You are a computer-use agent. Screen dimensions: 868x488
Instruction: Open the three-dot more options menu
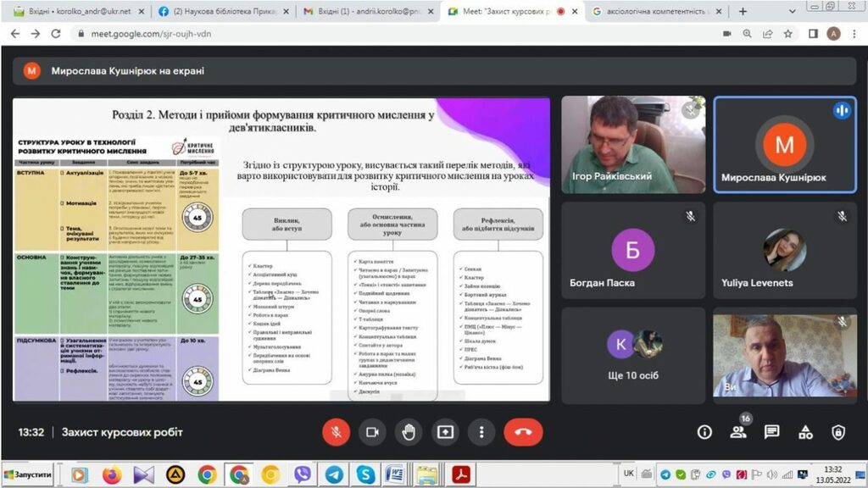click(x=481, y=432)
